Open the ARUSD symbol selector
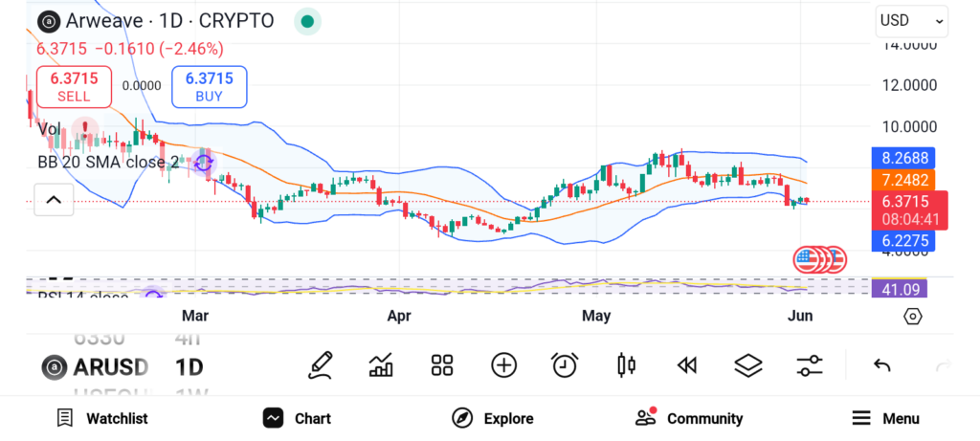 96,366
